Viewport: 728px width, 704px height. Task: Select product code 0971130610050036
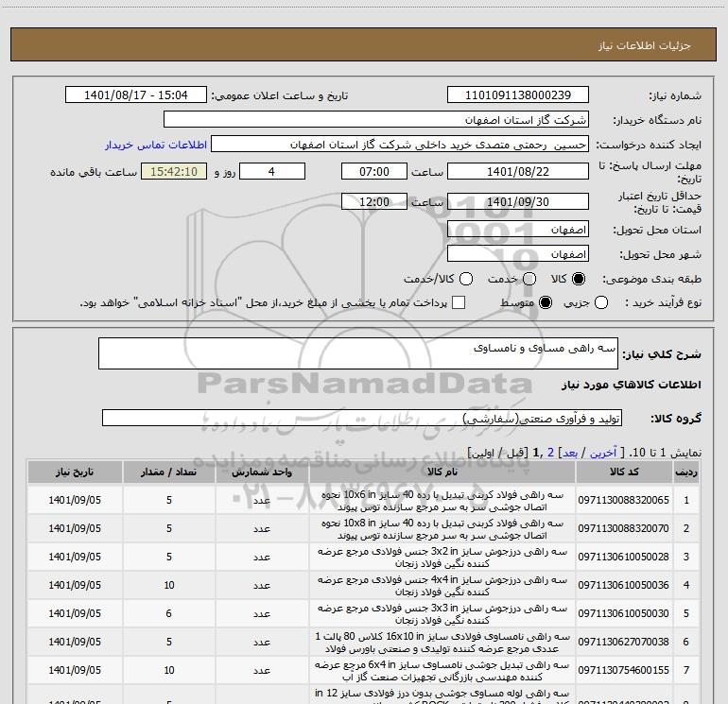624,585
